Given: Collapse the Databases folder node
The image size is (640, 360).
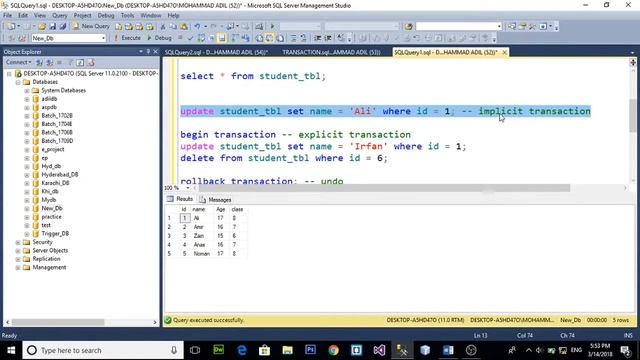Looking at the screenshot, I should [x=18, y=82].
